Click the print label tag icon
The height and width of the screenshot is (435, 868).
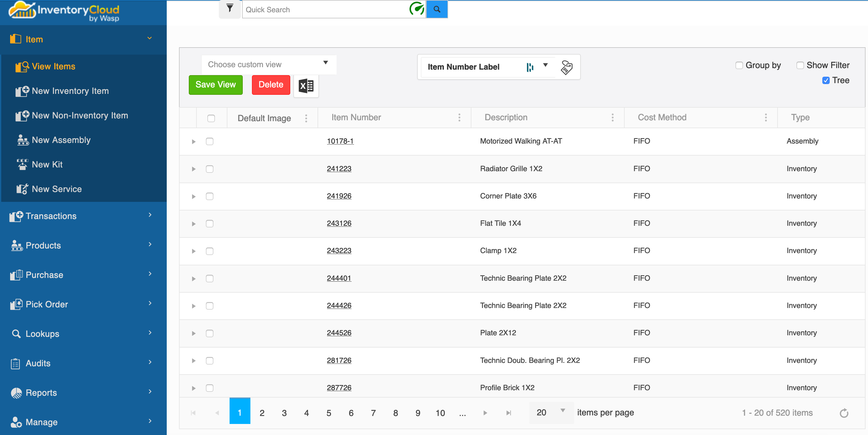[x=566, y=67]
